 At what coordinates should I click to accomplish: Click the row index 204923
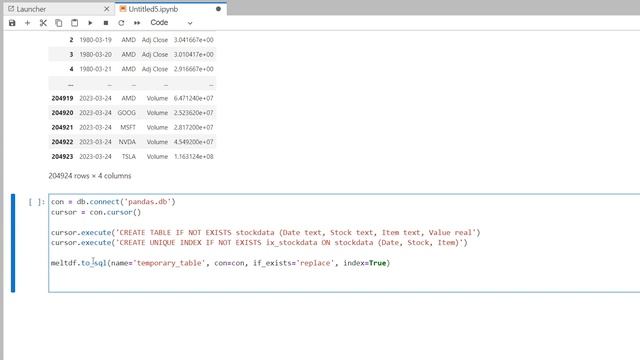(x=62, y=157)
